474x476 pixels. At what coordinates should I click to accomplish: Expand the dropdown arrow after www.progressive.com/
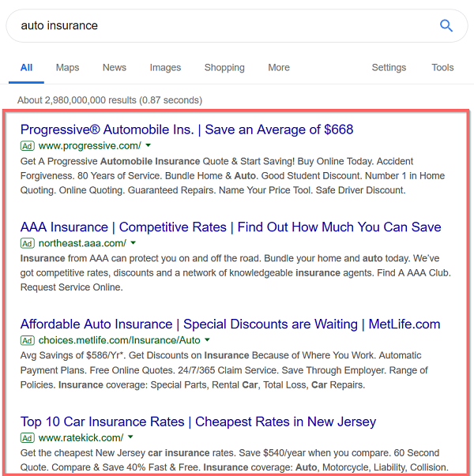tap(148, 145)
